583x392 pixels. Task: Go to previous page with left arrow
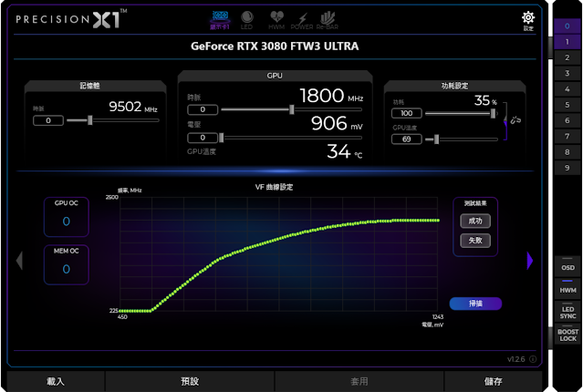[x=20, y=260]
